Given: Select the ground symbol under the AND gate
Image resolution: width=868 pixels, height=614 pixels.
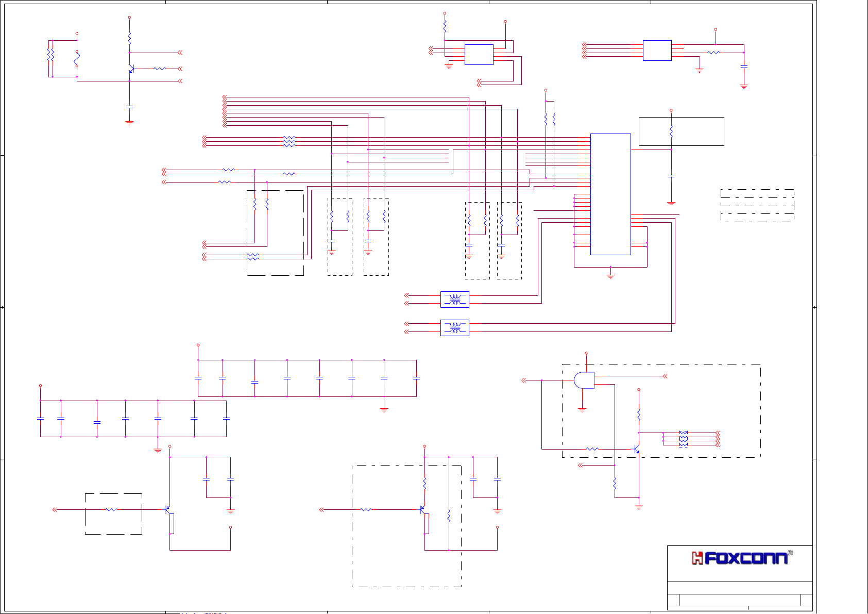Looking at the screenshot, I should click(x=582, y=410).
